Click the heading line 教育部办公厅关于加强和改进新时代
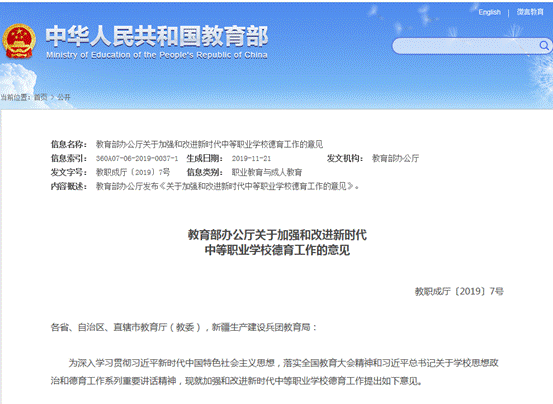 point(277,235)
